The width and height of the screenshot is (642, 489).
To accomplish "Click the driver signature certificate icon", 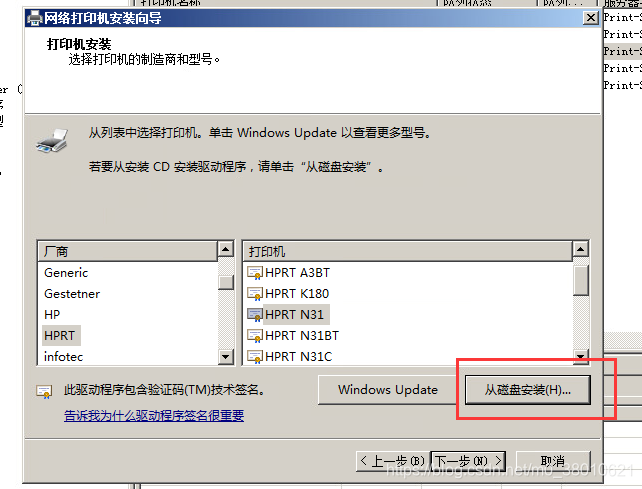I will pyautogui.click(x=44, y=392).
